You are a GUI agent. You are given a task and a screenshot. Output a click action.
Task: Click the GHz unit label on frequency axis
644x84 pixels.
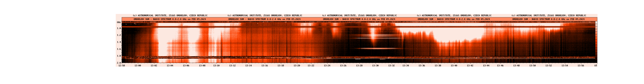tap(119, 22)
